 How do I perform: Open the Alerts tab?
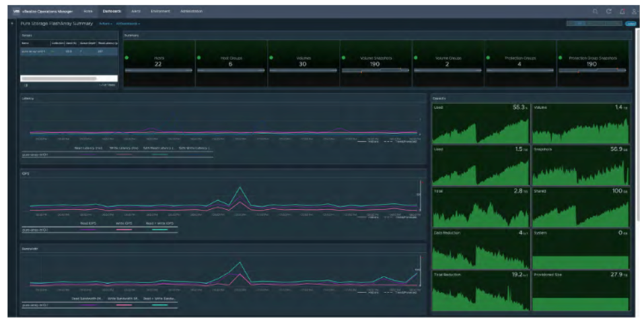point(136,11)
